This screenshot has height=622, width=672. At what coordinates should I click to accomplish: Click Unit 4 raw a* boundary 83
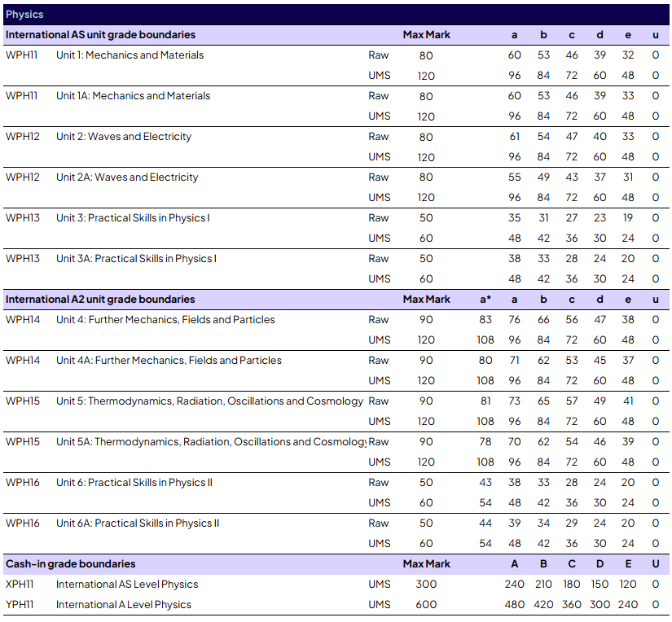(x=485, y=320)
